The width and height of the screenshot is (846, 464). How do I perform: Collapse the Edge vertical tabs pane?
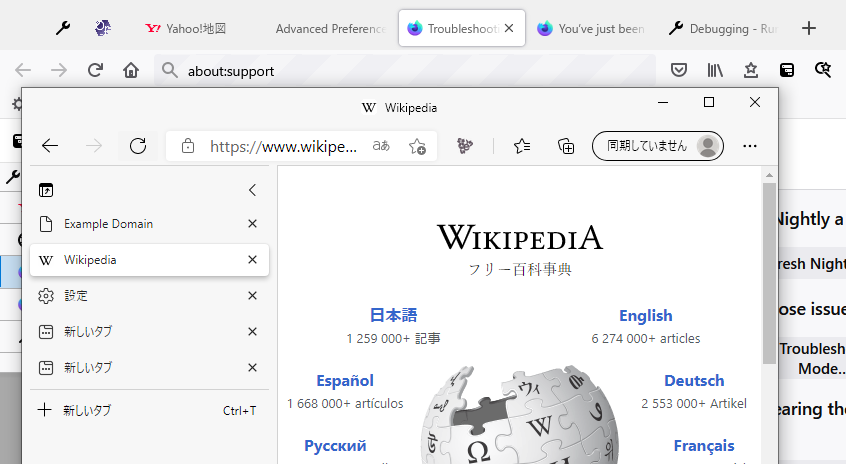coord(252,190)
